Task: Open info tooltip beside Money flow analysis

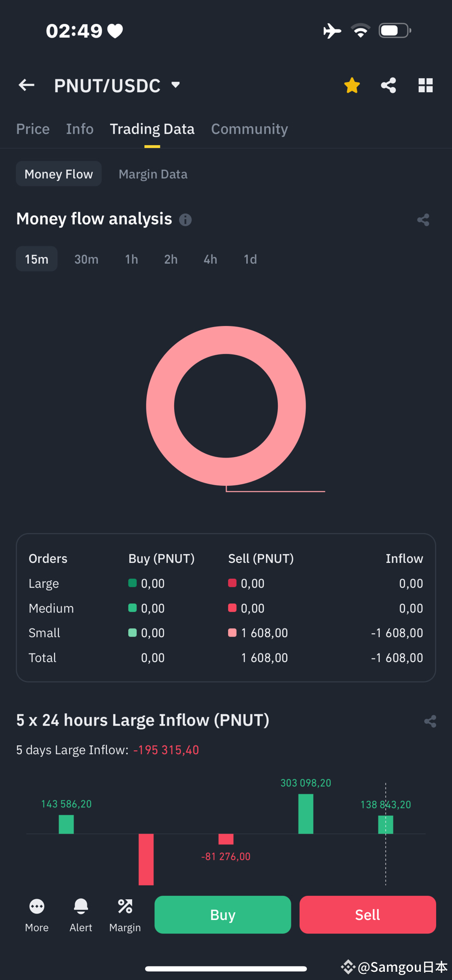Action: click(186, 219)
